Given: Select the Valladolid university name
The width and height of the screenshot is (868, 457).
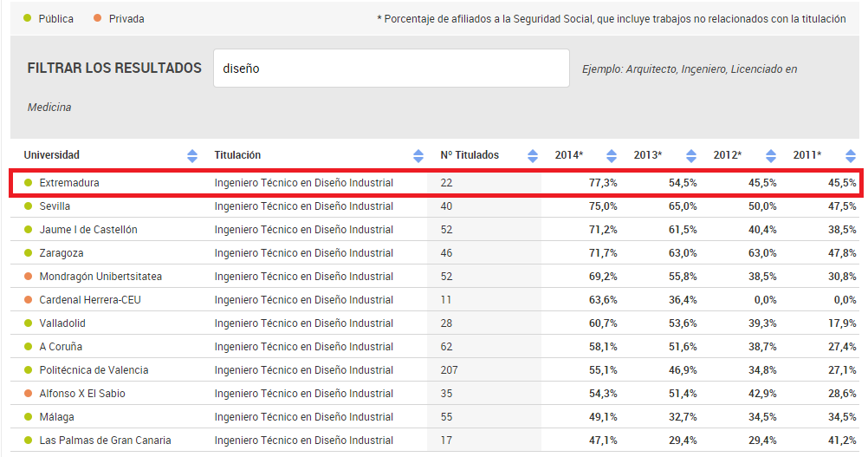Looking at the screenshot, I should [x=62, y=323].
